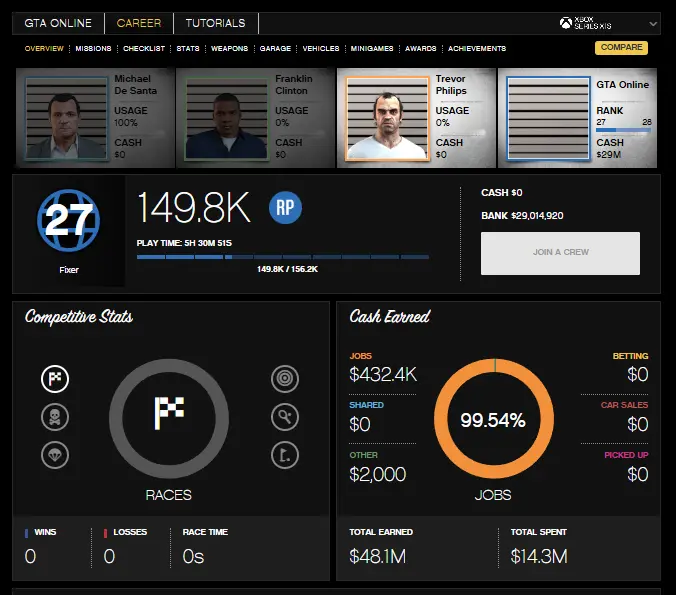Click the GTA Online rank 27-28 bar

(623, 129)
